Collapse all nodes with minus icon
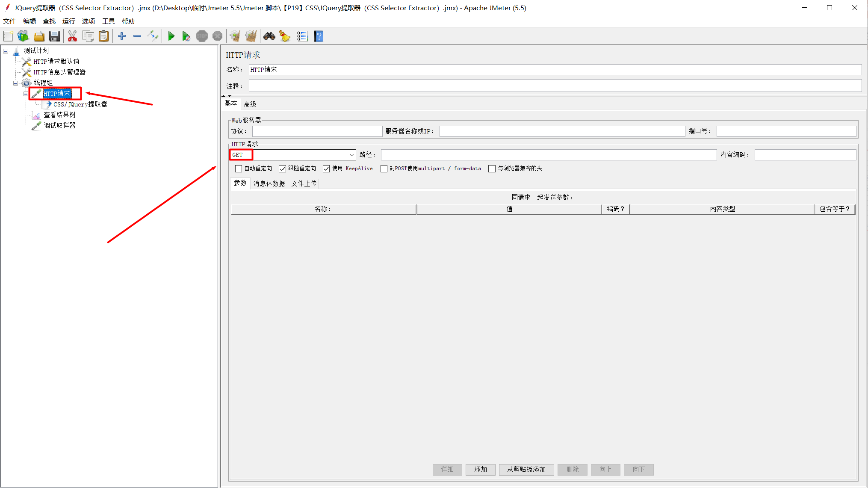The width and height of the screenshot is (868, 488). point(137,36)
